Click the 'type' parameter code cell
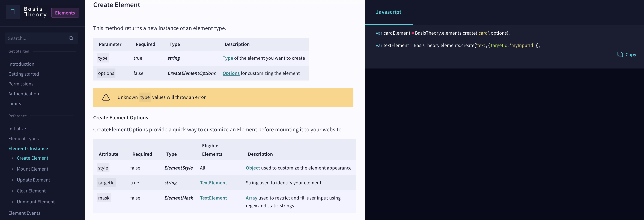 pyautogui.click(x=103, y=58)
